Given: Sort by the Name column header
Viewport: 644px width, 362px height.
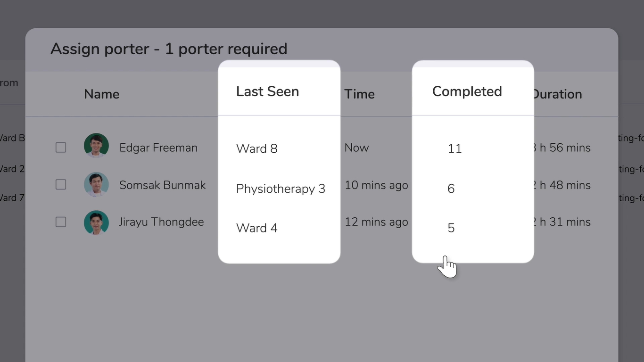Looking at the screenshot, I should click(101, 94).
